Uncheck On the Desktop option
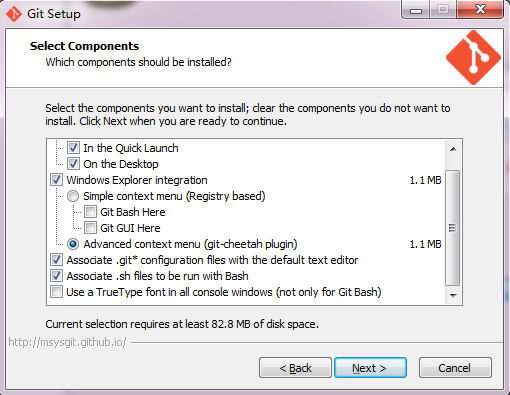510x395 pixels. coord(73,164)
